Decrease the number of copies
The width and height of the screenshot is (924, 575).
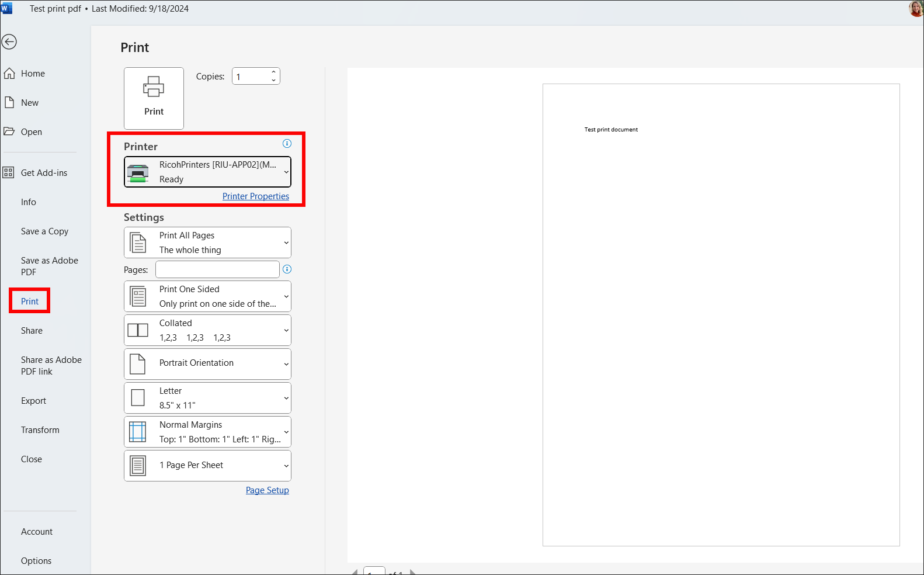click(273, 80)
